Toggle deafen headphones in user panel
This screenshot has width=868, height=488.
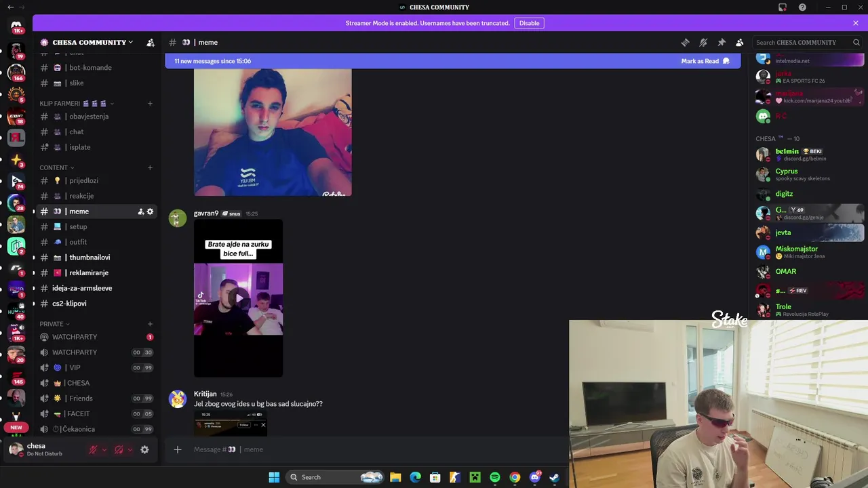tap(119, 449)
